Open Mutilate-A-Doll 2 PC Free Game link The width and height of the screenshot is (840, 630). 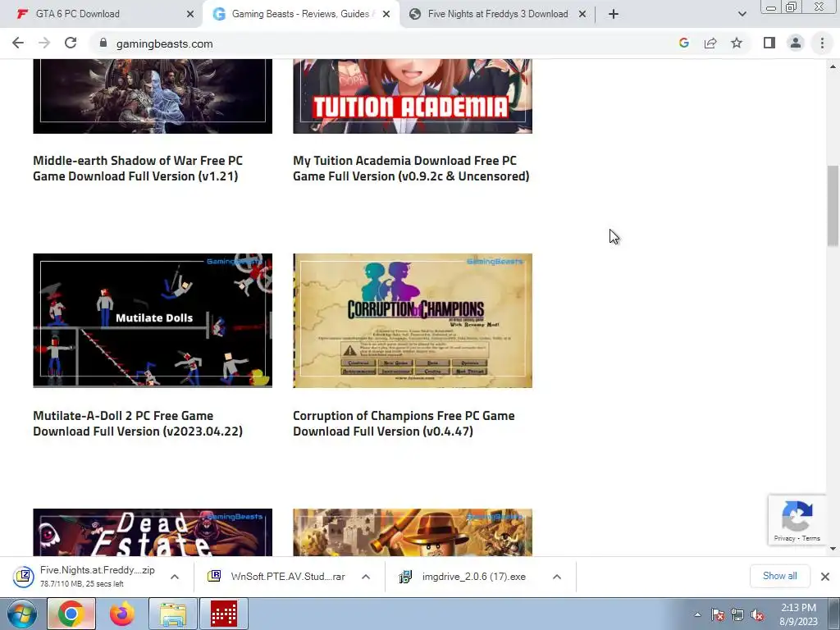(138, 423)
